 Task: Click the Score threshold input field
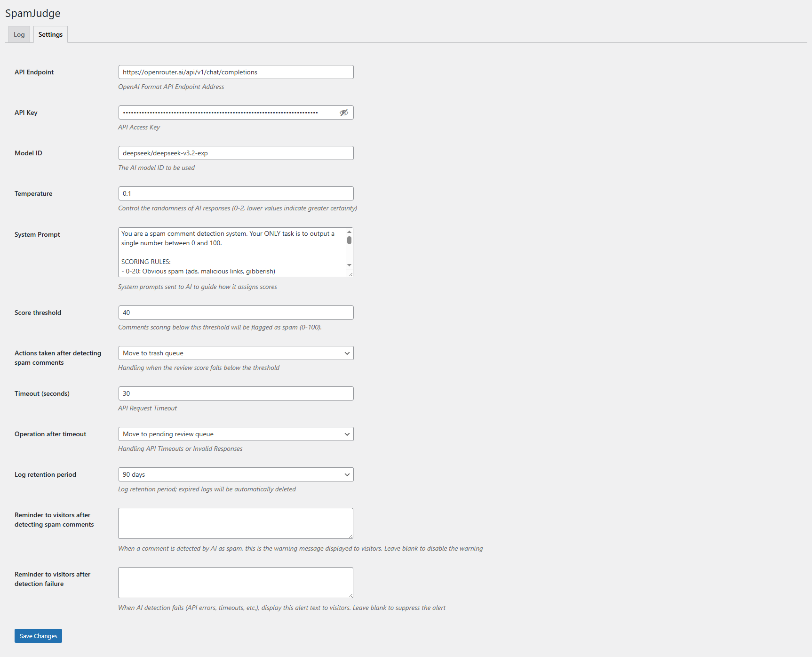235,312
